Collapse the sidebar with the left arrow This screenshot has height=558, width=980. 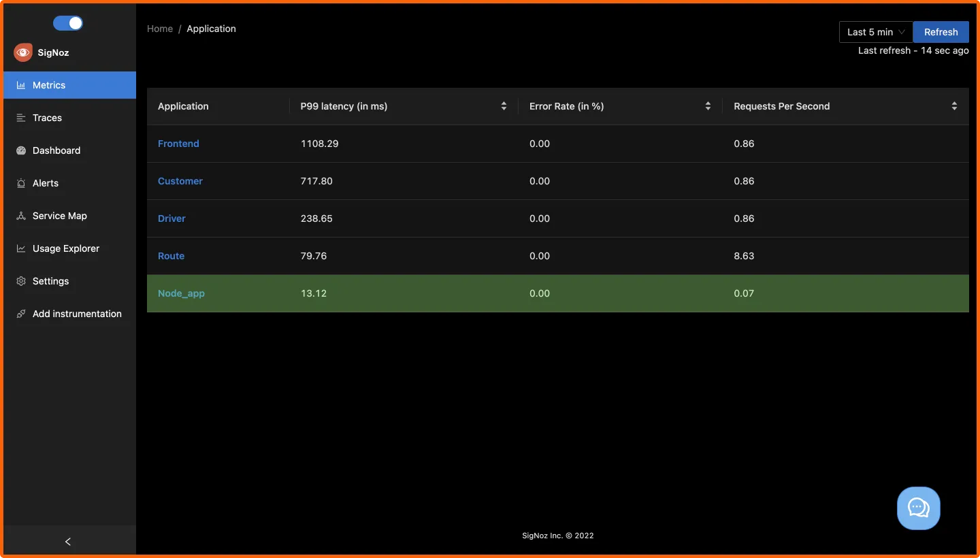coord(68,542)
